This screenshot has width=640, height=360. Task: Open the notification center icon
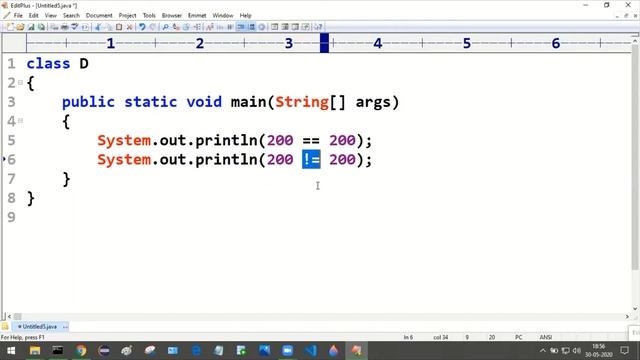tap(624, 351)
